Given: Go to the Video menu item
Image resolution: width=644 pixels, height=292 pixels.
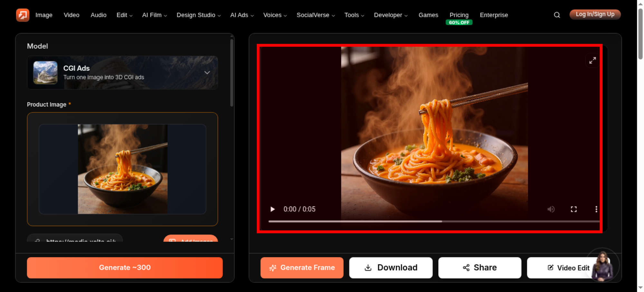Looking at the screenshot, I should pos(71,15).
